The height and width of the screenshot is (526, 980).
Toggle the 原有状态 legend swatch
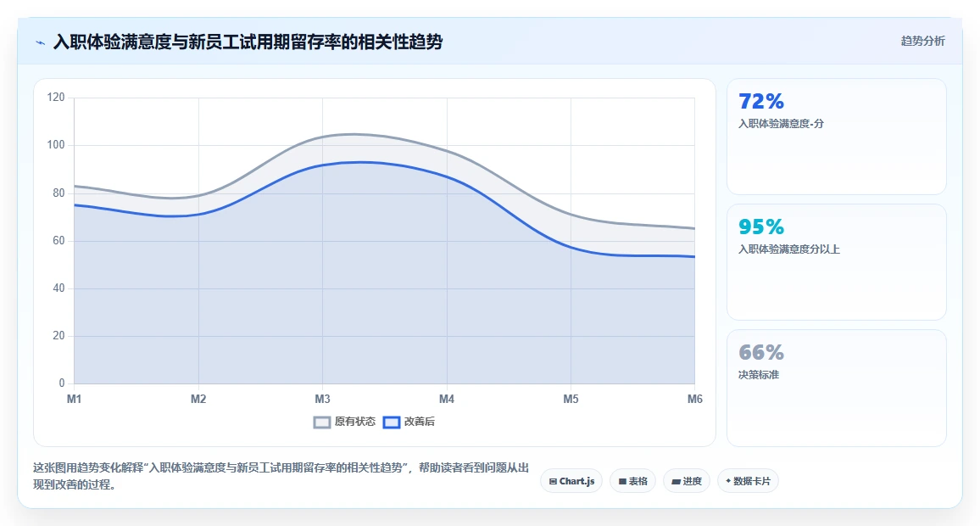pos(322,422)
